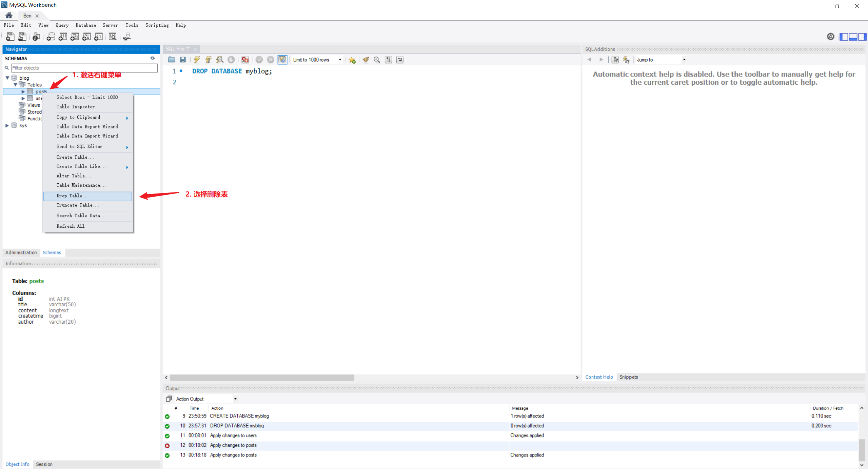
Task: Execute the whole script lightning icon
Action: coord(197,60)
